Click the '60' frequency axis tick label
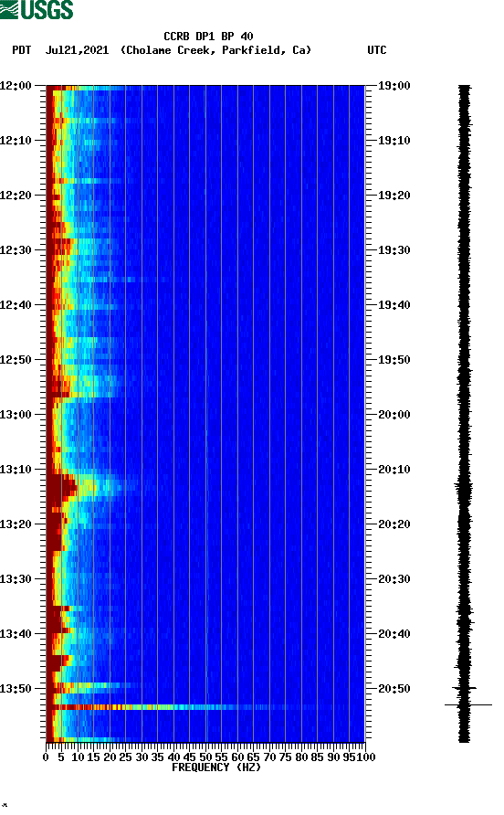 tap(237, 757)
